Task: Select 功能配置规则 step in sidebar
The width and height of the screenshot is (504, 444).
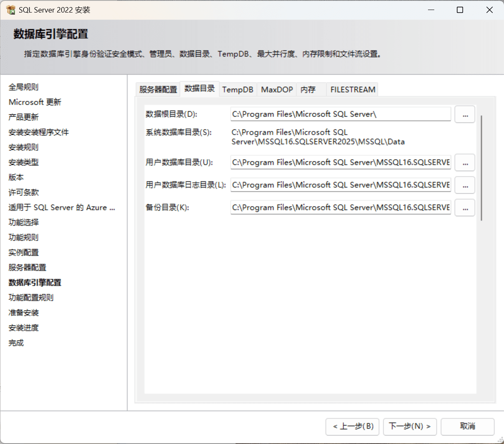Action: 31,297
